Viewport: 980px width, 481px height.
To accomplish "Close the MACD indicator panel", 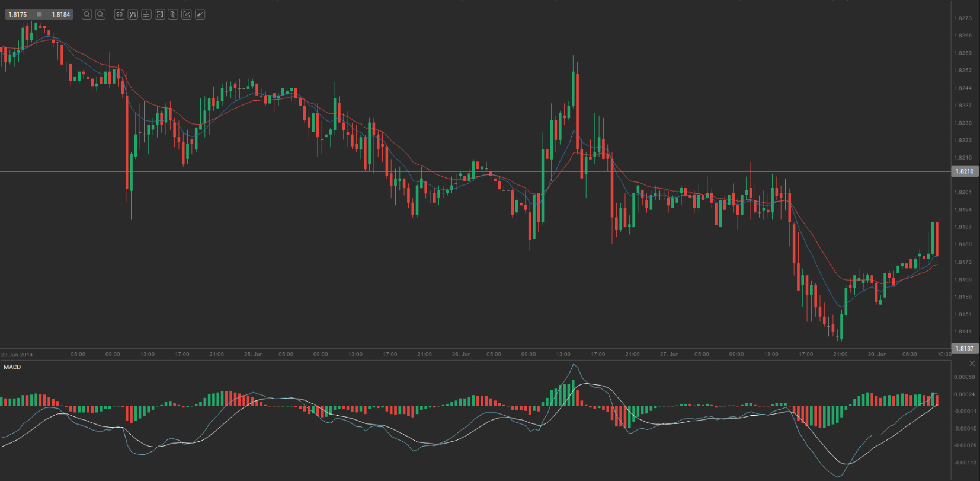I will click(x=972, y=364).
